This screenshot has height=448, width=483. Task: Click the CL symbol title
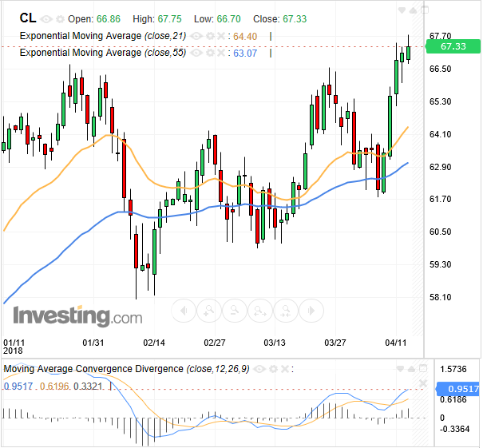[x=28, y=18]
